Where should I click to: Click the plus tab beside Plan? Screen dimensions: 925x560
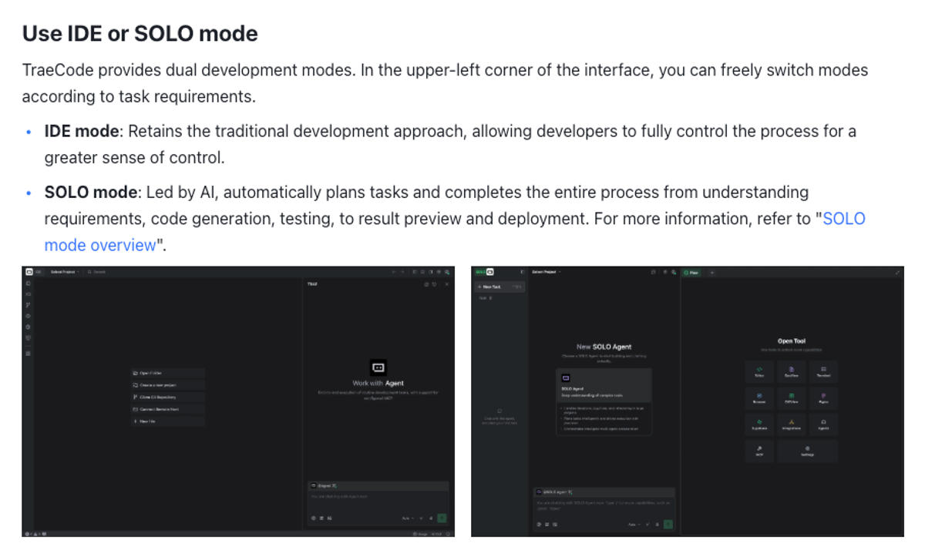(x=711, y=273)
